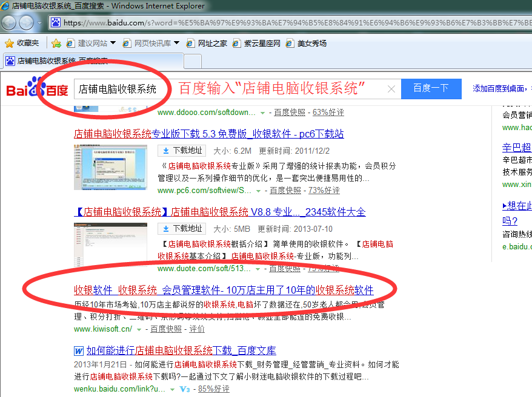
Task: Open the 收银软件_收银系统_会员管理软件 result title
Action: point(224,290)
